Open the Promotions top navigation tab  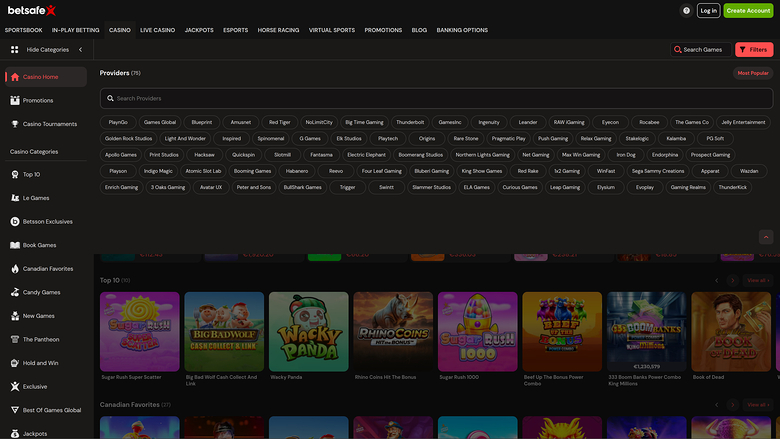click(x=383, y=30)
